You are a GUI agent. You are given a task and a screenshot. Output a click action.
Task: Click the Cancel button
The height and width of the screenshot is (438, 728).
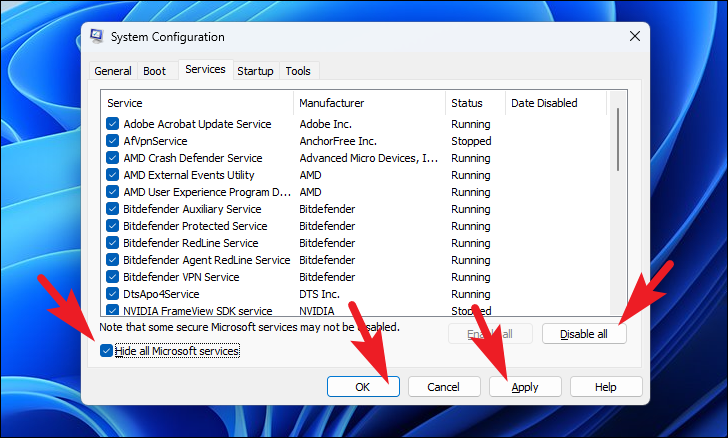[444, 387]
